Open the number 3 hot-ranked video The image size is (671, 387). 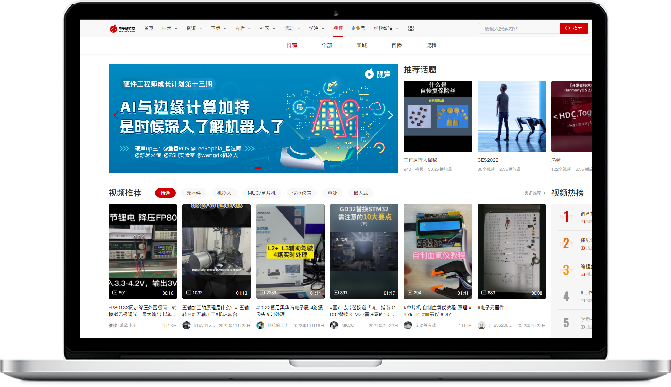[576, 270]
